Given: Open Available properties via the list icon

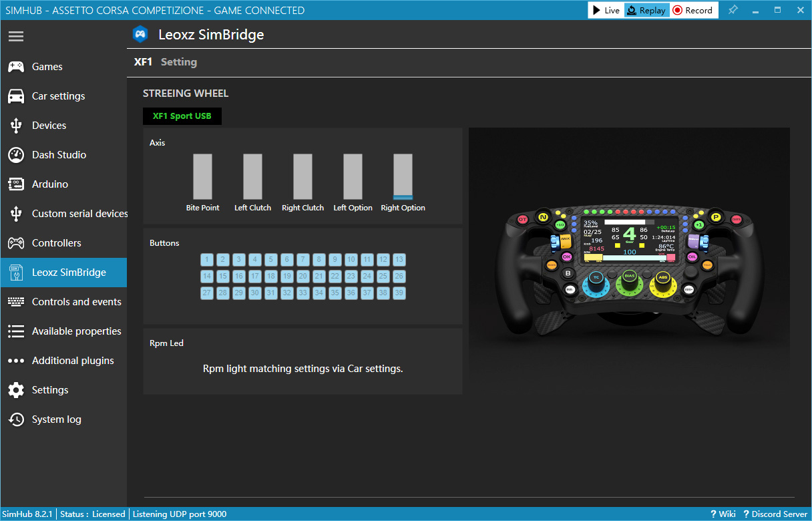Looking at the screenshot, I should (16, 331).
